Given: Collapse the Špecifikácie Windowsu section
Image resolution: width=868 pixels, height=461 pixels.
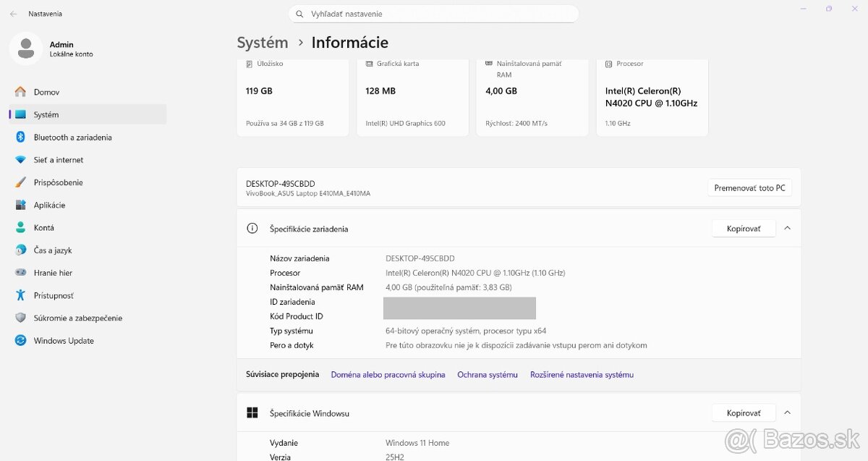Looking at the screenshot, I should (787, 412).
